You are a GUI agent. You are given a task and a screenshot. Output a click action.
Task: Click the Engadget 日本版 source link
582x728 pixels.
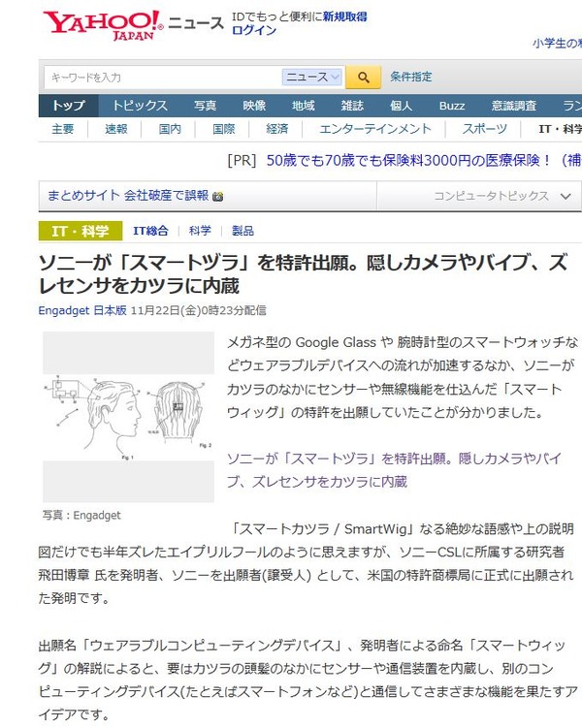point(82,310)
